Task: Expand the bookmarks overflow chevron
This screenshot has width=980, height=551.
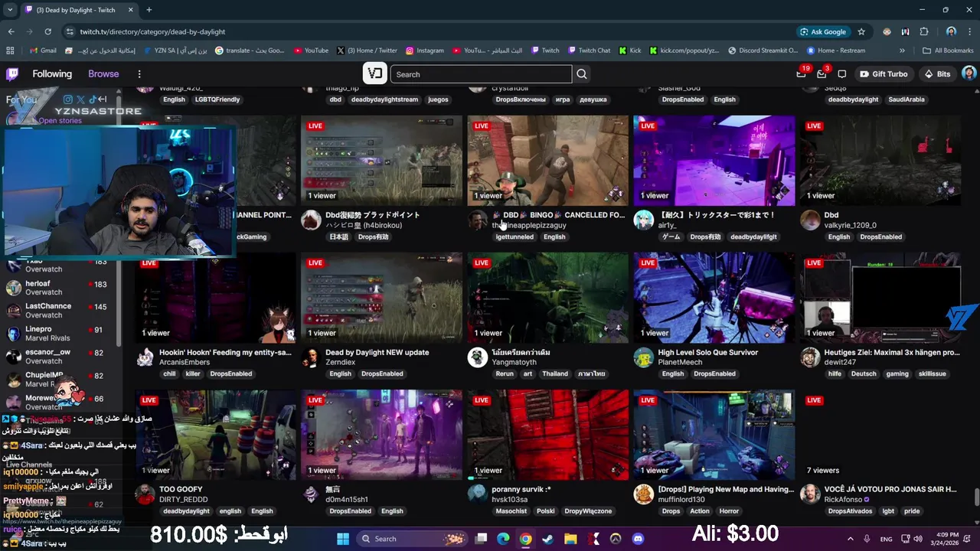Action: pyautogui.click(x=902, y=51)
